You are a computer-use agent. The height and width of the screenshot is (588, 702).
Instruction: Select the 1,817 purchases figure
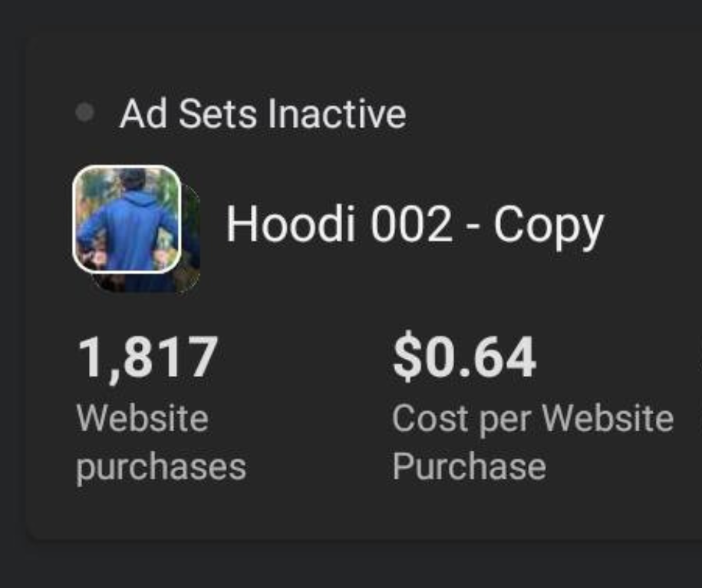(x=148, y=358)
